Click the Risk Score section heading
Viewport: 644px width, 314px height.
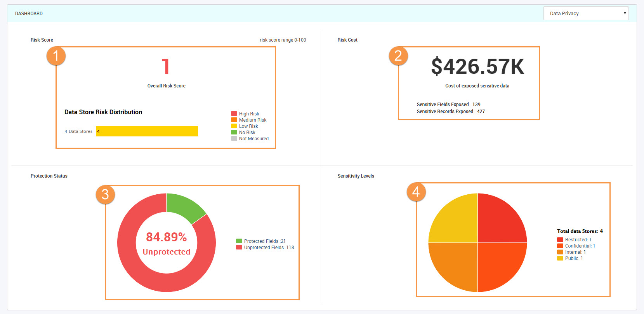(x=42, y=40)
